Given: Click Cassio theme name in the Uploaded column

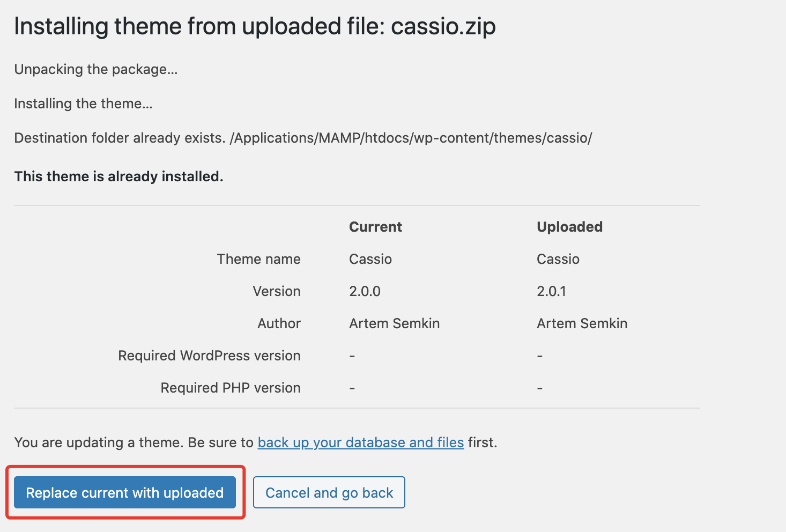Looking at the screenshot, I should pyautogui.click(x=558, y=259).
